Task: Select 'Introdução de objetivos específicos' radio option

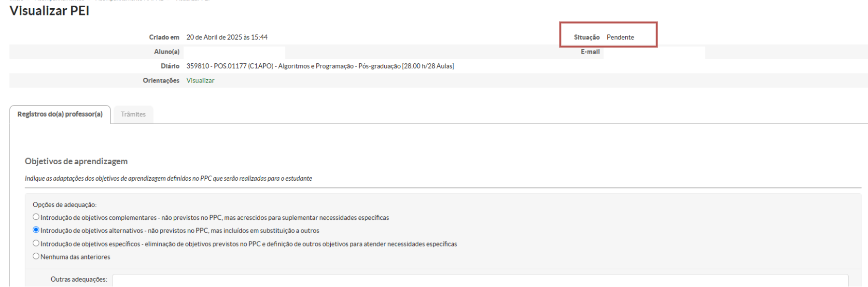Action: coord(36,244)
